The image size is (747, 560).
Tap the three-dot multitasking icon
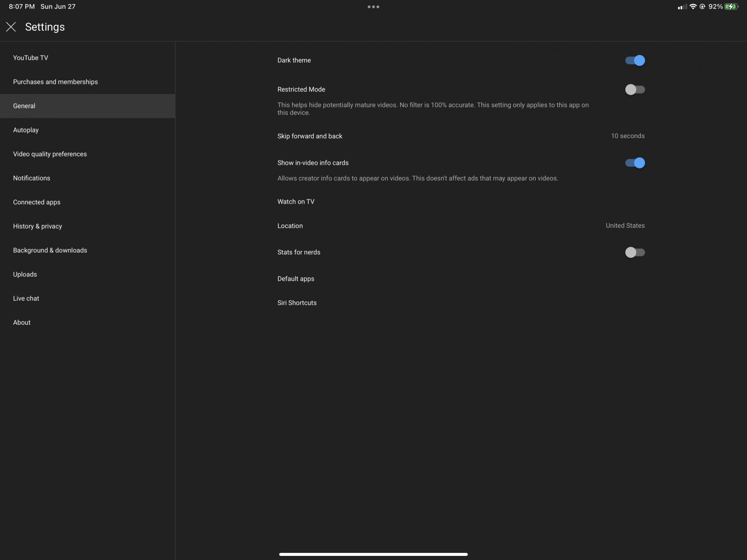coord(373,7)
